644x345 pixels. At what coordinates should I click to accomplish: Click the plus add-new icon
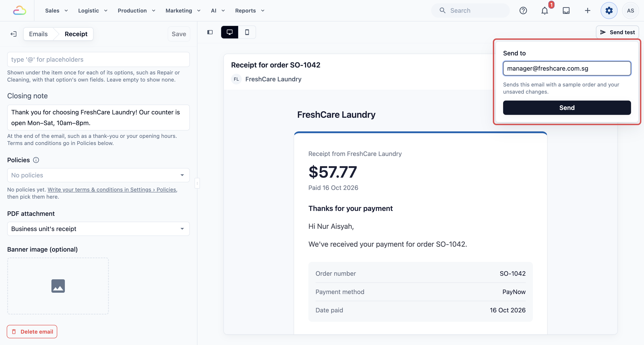587,11
